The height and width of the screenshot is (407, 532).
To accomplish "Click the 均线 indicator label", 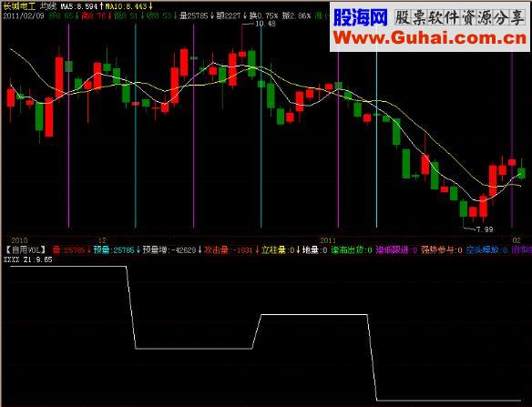I will coord(48,6).
